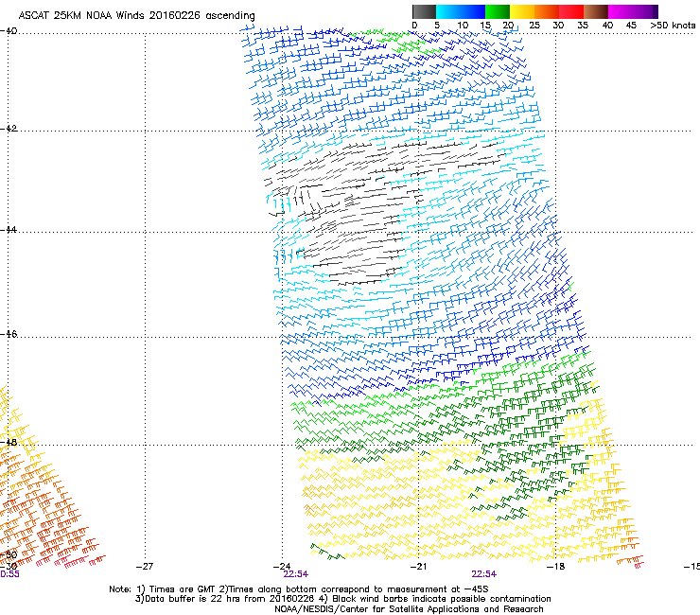Click the "ASCAT 25KM NOAA Winds 20160226 ascending" title
This screenshot has height=615, width=700.
[136, 16]
